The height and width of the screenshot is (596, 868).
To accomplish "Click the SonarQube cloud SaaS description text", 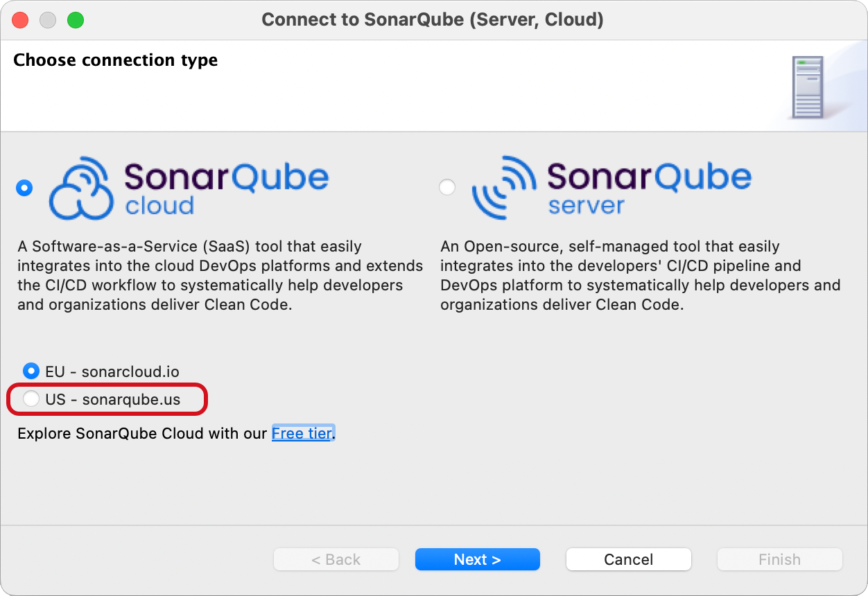I will pyautogui.click(x=220, y=275).
